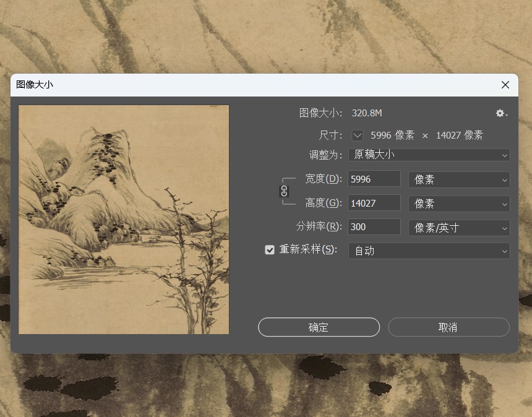The image size is (532, 417).
Task: Open the 尺寸 units dropdown arrow
Action: (358, 135)
